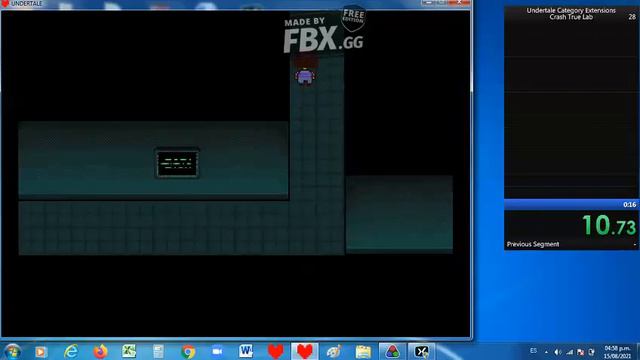
Task: Click the Undertale Category Extensions title
Action: 571,11
